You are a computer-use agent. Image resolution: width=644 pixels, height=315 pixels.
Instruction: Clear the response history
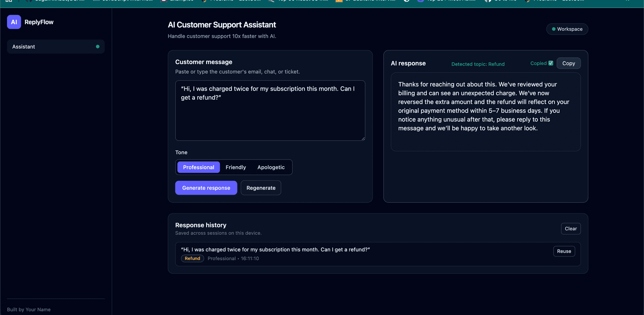(x=571, y=229)
